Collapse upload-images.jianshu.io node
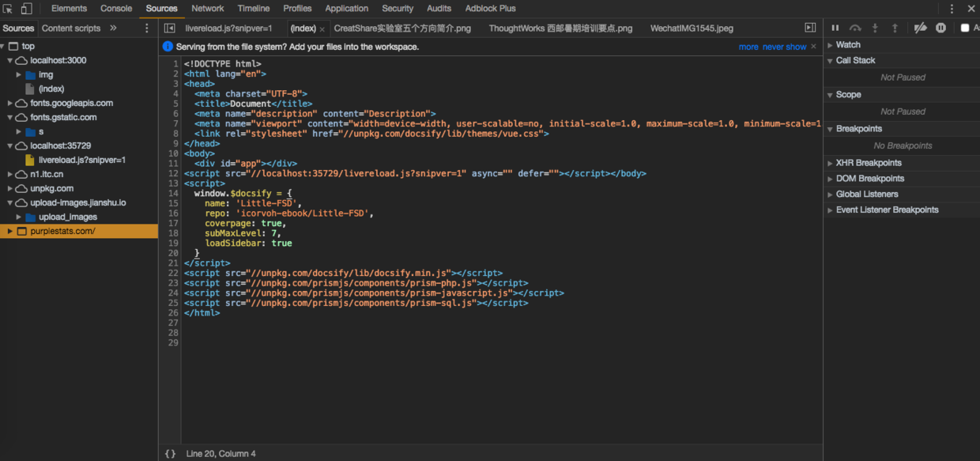980x461 pixels. coord(10,202)
